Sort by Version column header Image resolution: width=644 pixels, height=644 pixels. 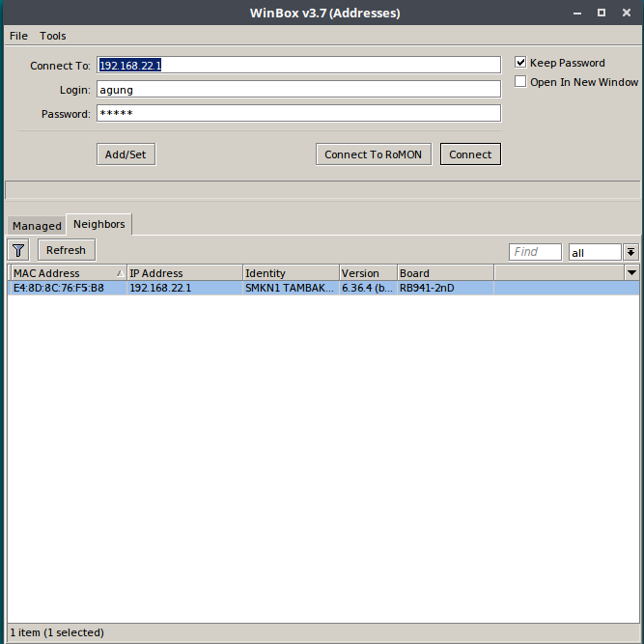click(x=369, y=273)
